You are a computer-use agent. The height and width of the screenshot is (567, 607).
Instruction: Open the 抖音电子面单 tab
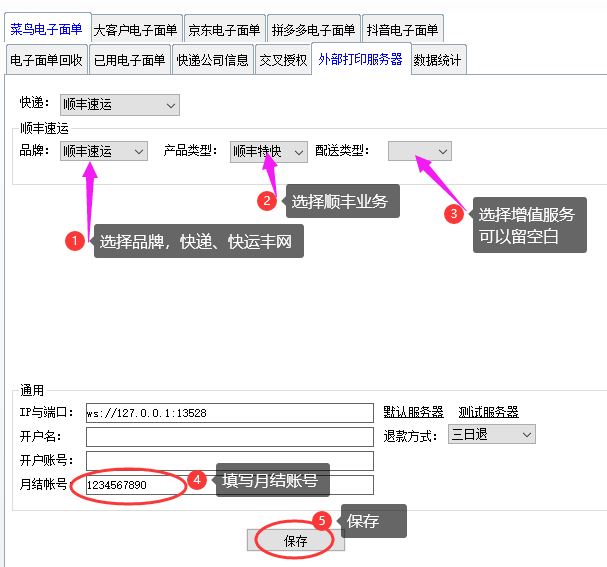[x=401, y=31]
